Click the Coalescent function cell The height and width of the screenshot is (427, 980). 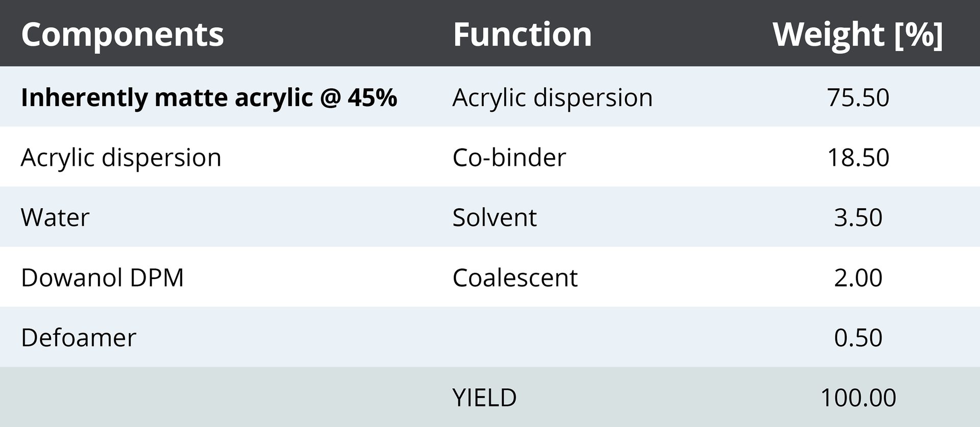point(514,278)
